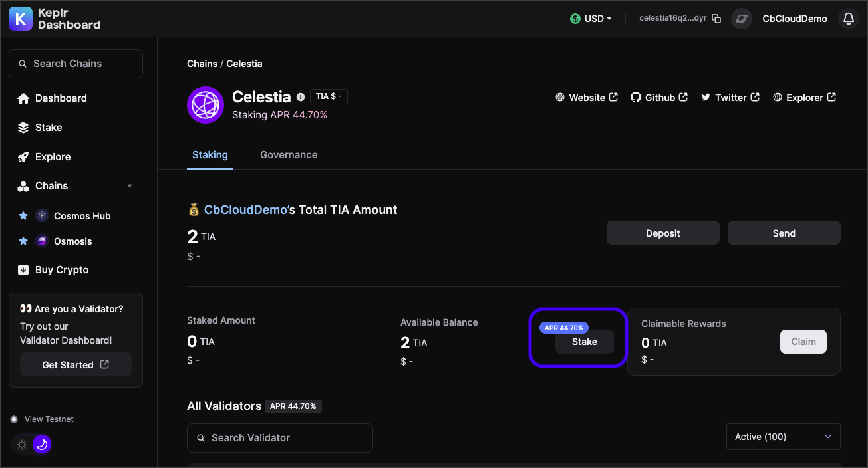868x468 pixels.
Task: Click the APR 44.70% badge beside All Validators
Action: pos(293,406)
